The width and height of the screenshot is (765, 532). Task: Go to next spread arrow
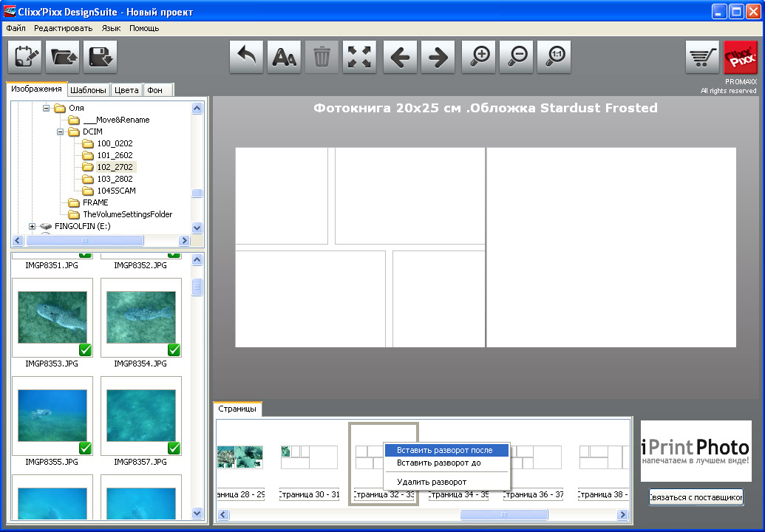(438, 57)
